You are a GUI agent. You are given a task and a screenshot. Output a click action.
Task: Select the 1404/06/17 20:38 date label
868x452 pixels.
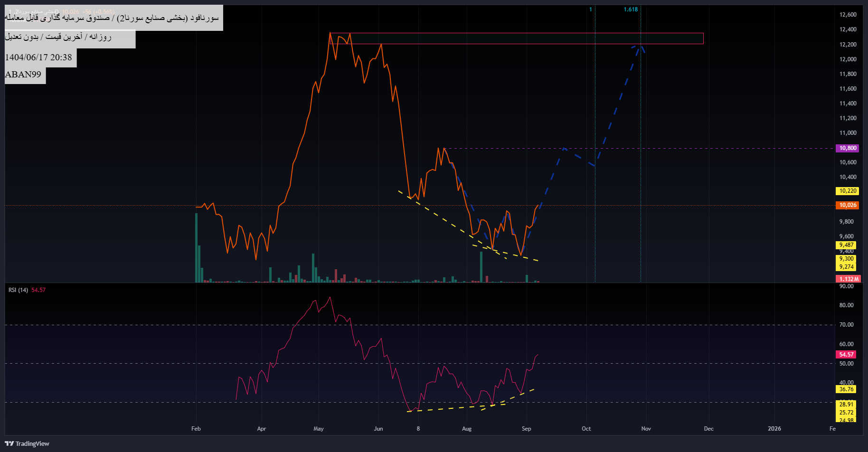[x=40, y=57]
